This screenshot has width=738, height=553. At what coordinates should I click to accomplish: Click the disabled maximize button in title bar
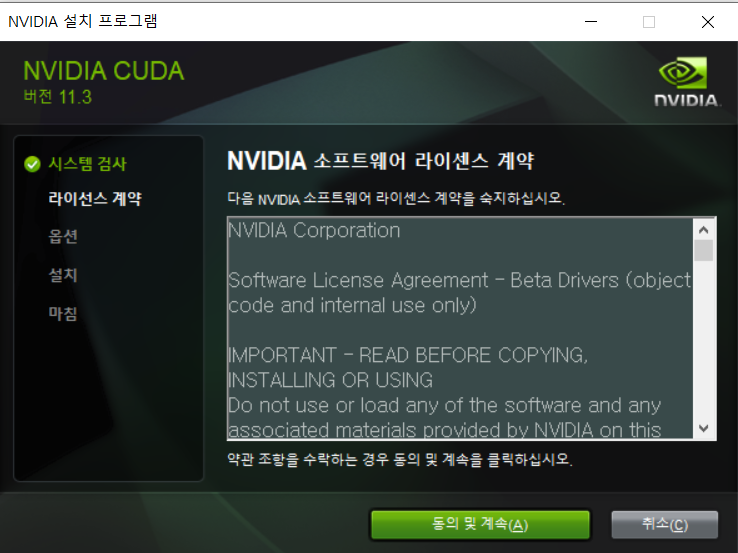(649, 22)
